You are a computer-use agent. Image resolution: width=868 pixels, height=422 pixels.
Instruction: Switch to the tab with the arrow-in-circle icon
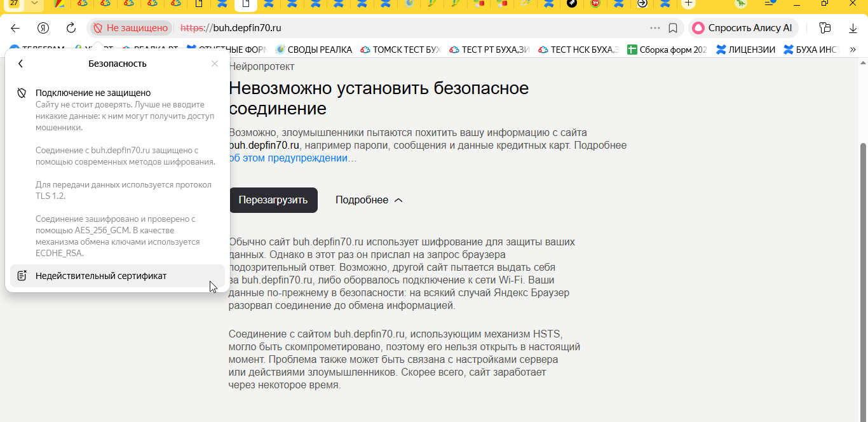642,3
